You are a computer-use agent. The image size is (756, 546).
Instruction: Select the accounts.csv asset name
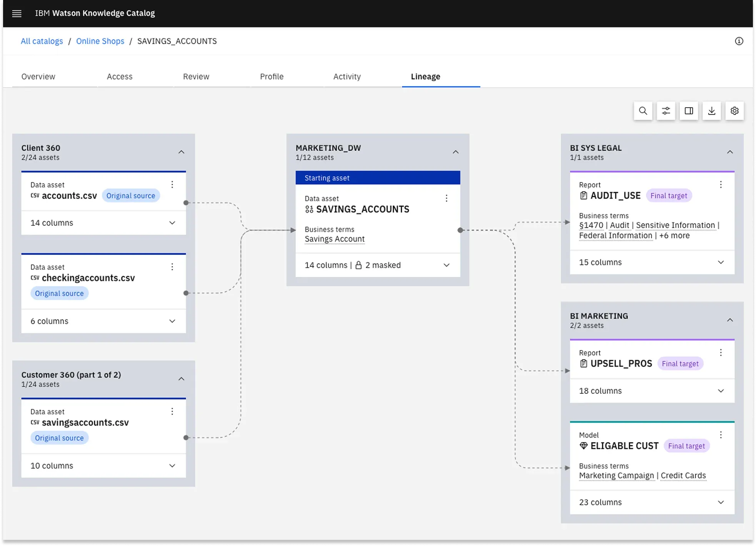(x=69, y=196)
